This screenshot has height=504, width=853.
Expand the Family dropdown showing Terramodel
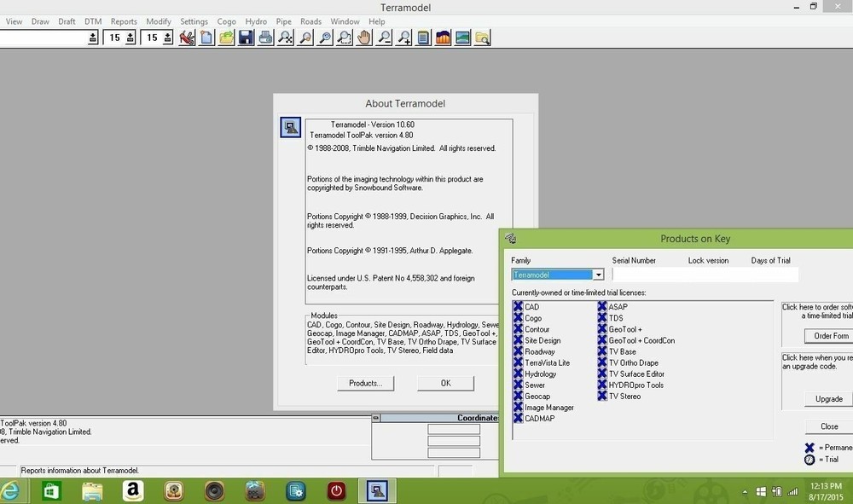(599, 275)
